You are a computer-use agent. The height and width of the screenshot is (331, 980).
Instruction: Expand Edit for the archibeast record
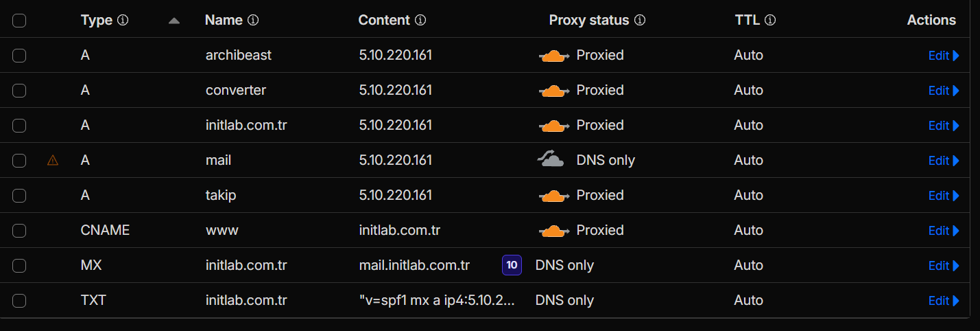click(944, 56)
